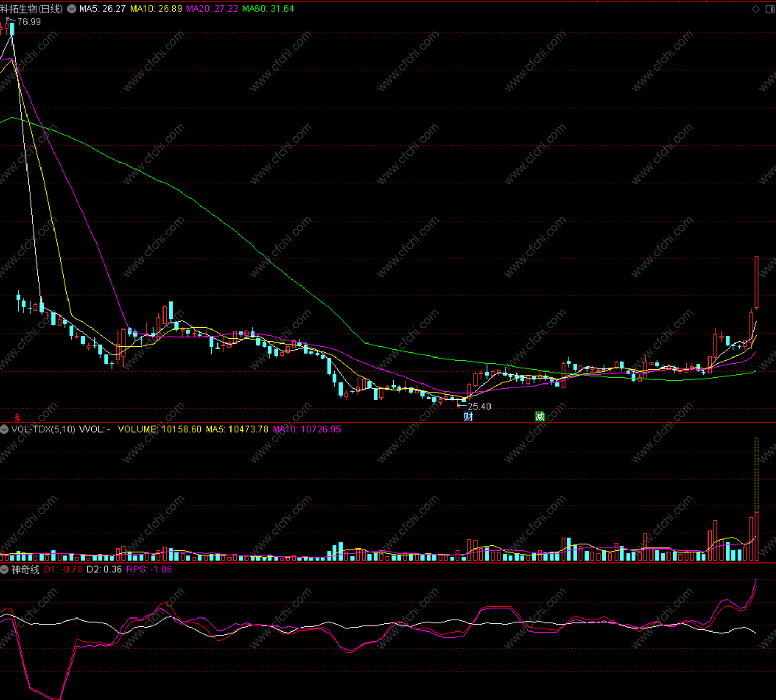The image size is (776, 700).
Task: Click the diamond icon at top right
Action: click(756, 9)
